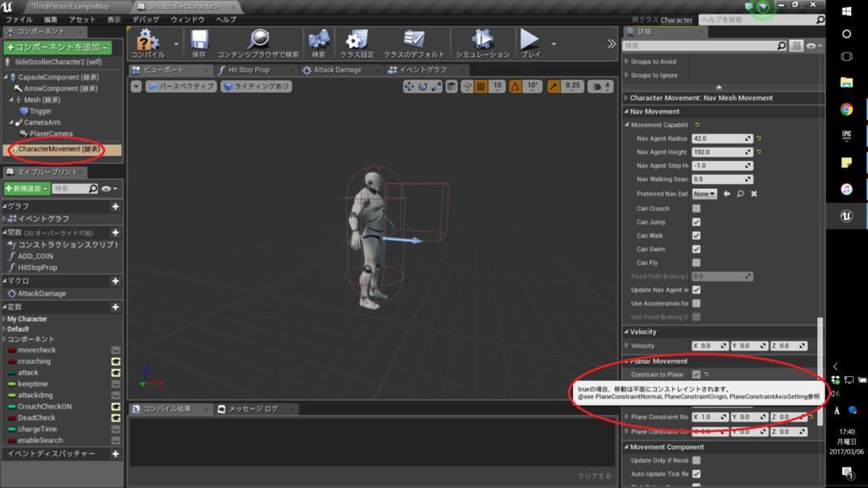This screenshot has width=868, height=488.
Task: Toggle grid snapping icon in viewport
Action: (x=481, y=86)
